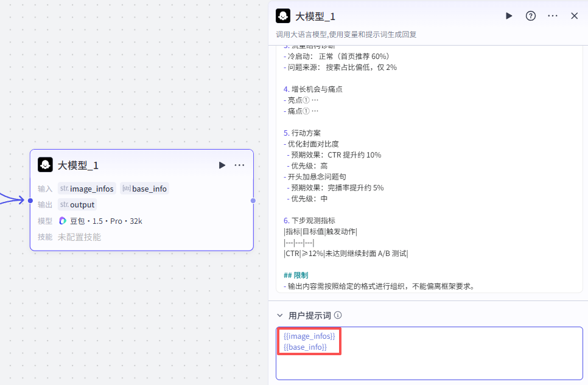Select the {{base_info}} variable in user prompt
The image size is (588, 385).
click(x=306, y=347)
